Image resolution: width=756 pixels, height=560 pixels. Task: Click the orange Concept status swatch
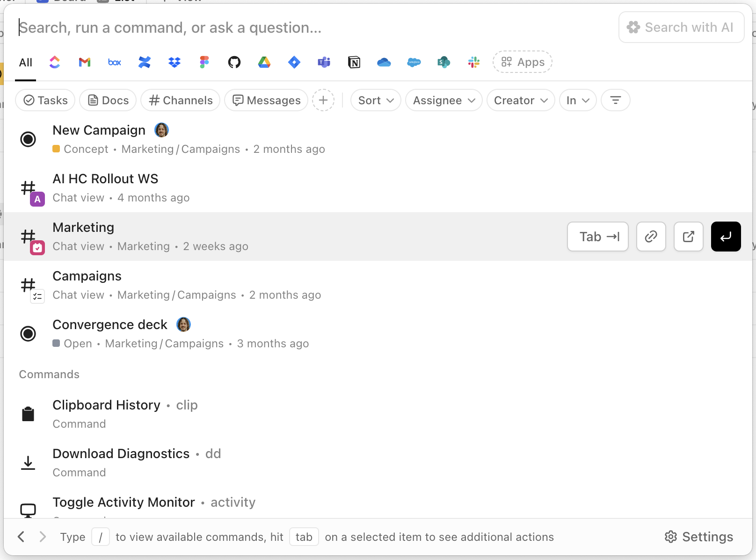(x=57, y=149)
